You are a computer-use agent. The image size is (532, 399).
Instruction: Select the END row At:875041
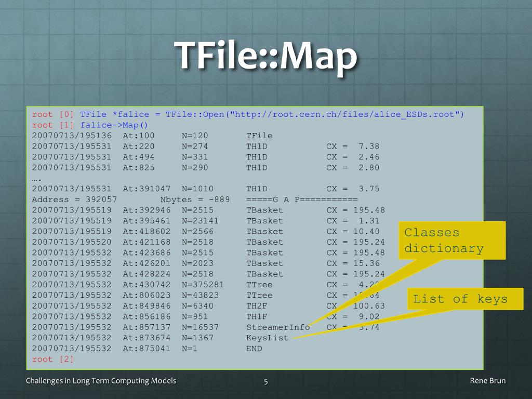[x=147, y=349]
